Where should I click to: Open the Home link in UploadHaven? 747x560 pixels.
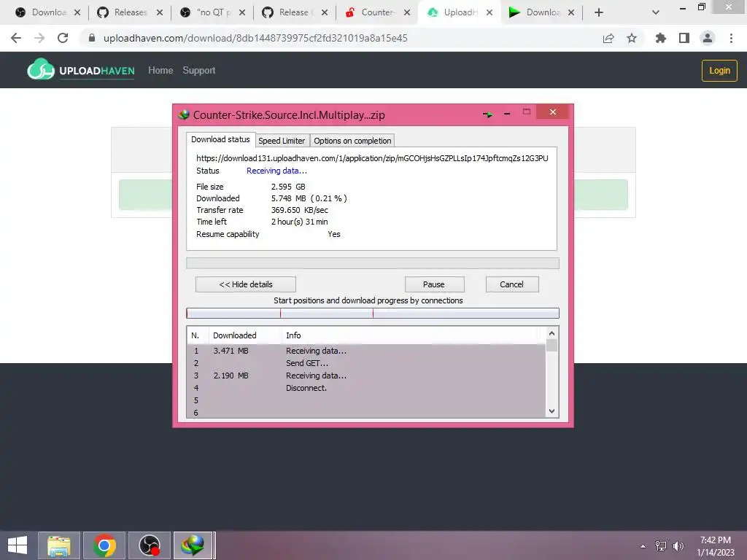click(x=160, y=71)
